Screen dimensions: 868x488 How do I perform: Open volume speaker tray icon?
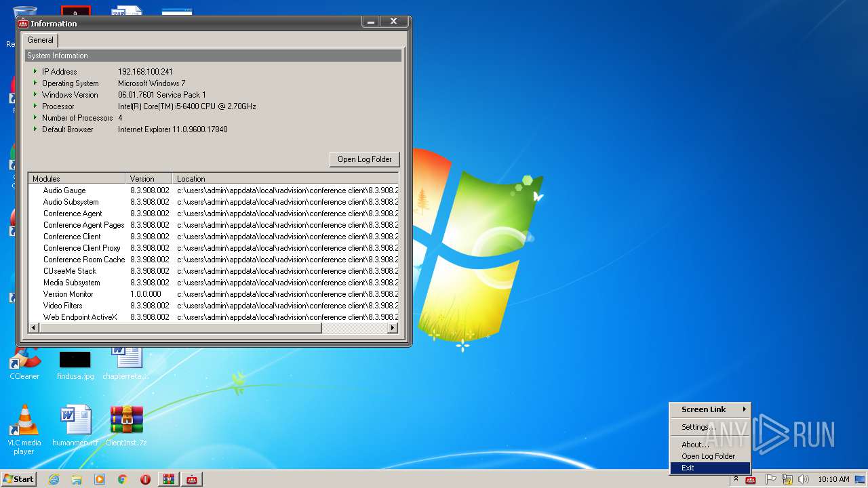pos(804,479)
